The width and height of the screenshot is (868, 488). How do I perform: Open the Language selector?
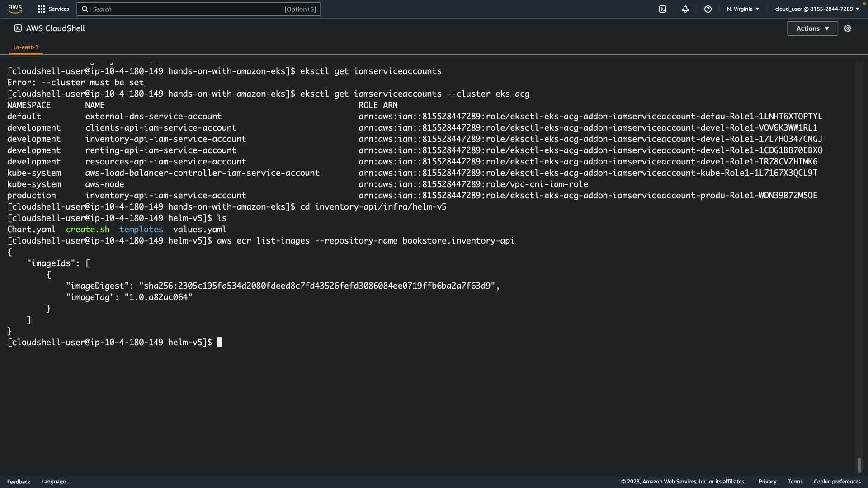point(53,482)
